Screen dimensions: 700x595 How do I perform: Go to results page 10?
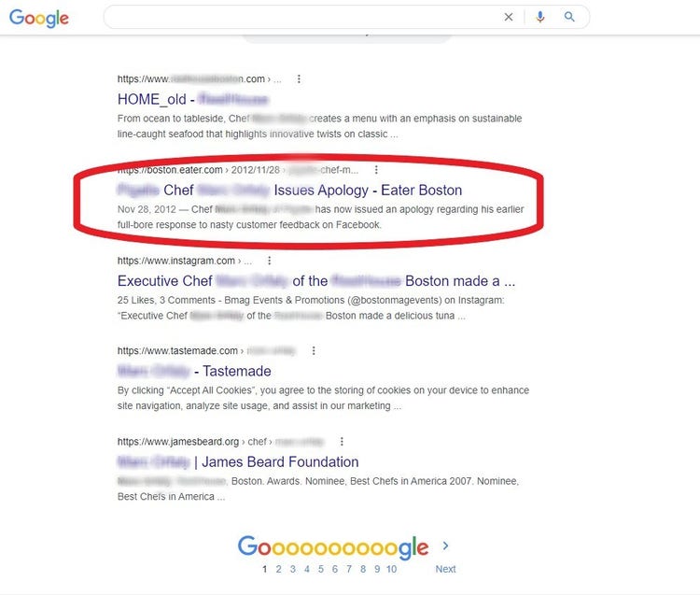coord(391,569)
